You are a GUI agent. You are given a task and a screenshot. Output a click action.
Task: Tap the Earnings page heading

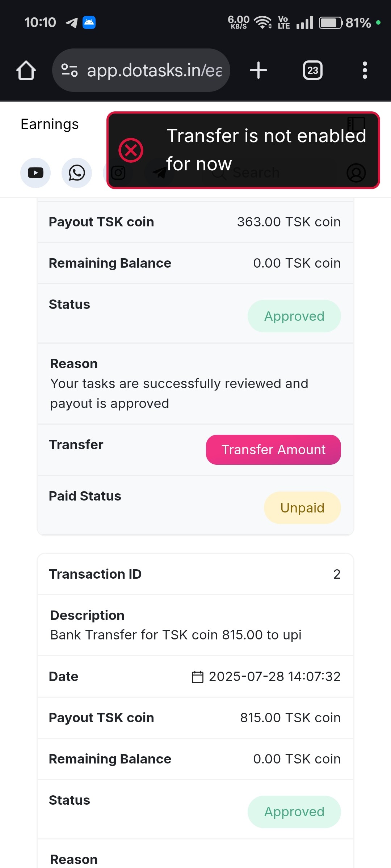coord(50,124)
